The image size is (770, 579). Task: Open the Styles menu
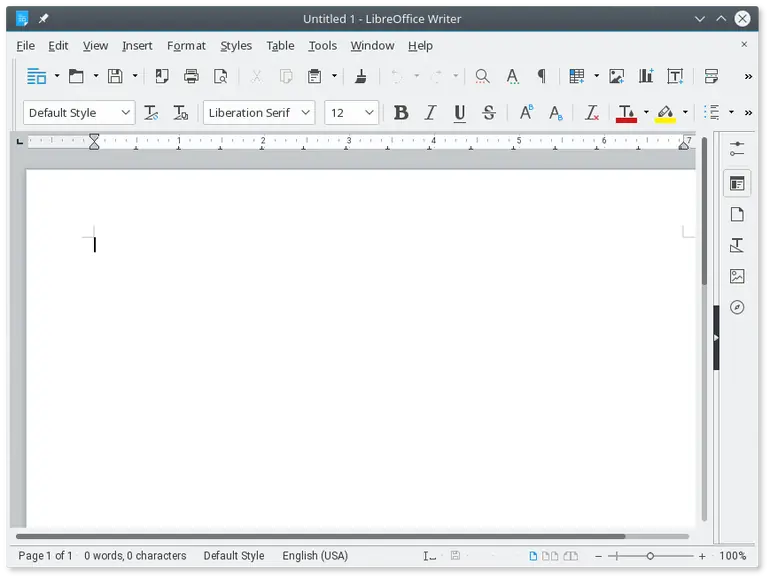click(236, 46)
